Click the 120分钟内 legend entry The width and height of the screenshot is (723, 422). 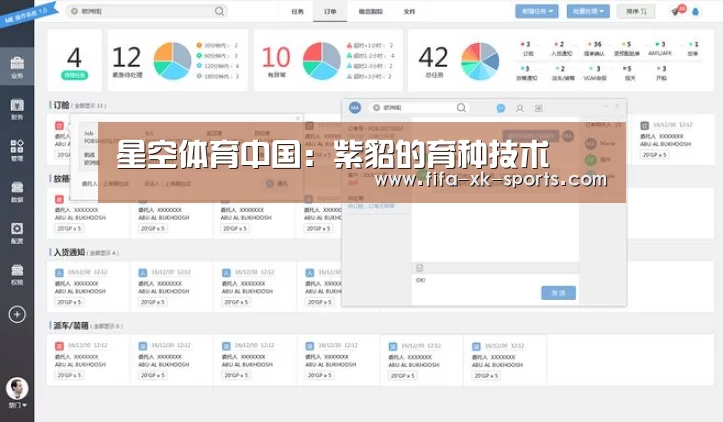(x=217, y=66)
